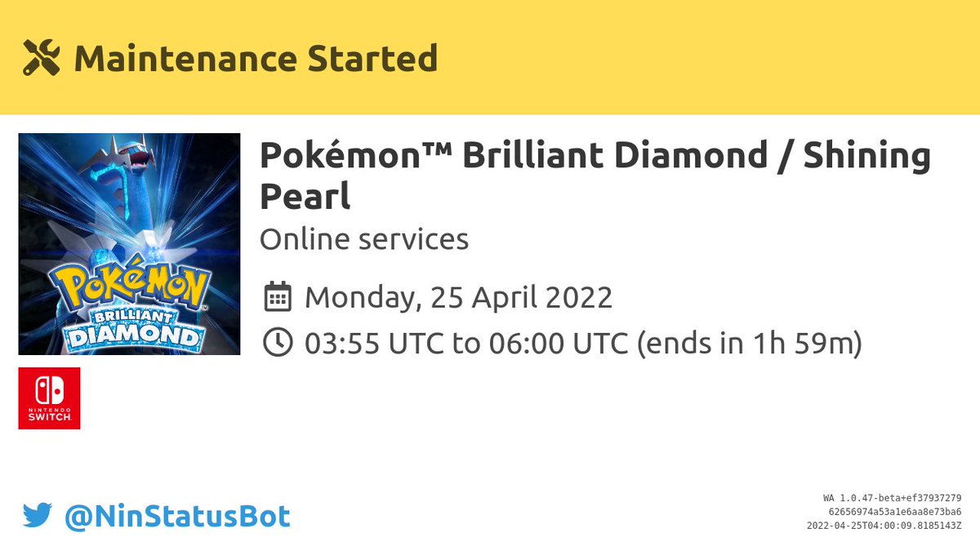Select the date Monday, 25 April 2022

click(458, 297)
